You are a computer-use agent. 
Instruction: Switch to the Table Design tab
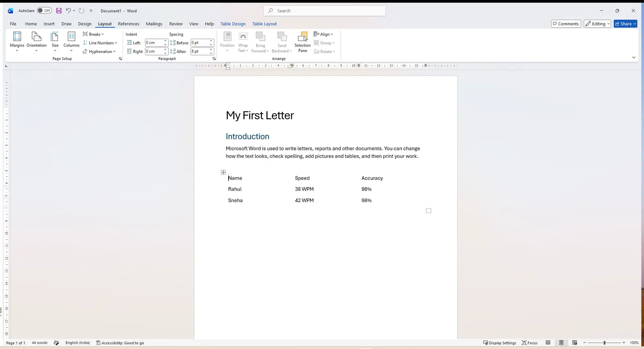pos(233,23)
